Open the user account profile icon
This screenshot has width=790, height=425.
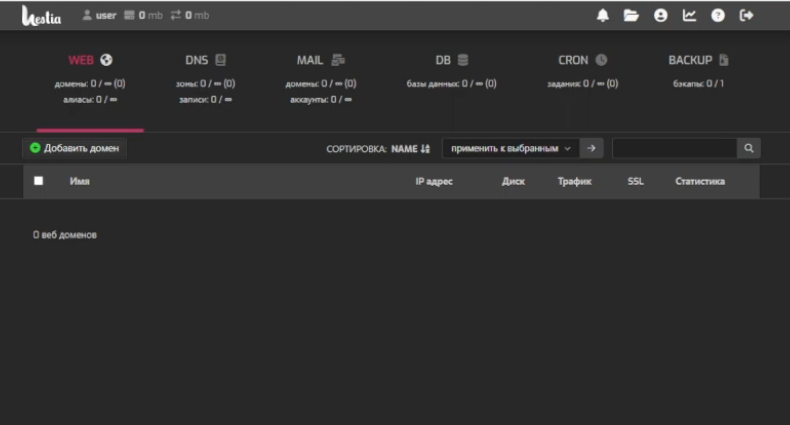[x=660, y=15]
